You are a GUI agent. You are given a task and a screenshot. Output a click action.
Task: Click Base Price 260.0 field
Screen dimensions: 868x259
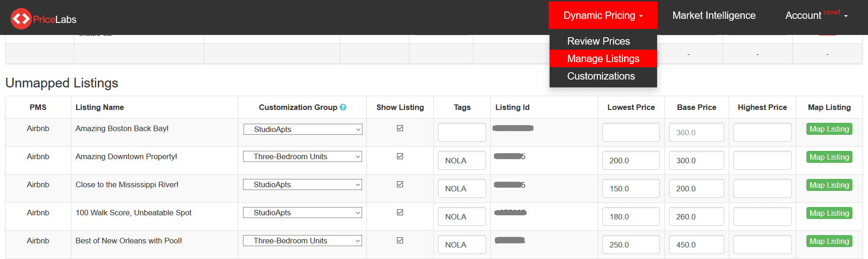click(697, 217)
